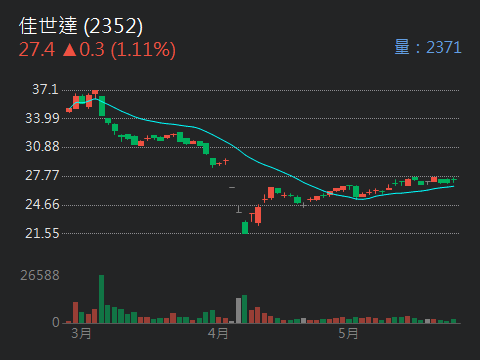Click the 4月 date axis label

point(218,333)
